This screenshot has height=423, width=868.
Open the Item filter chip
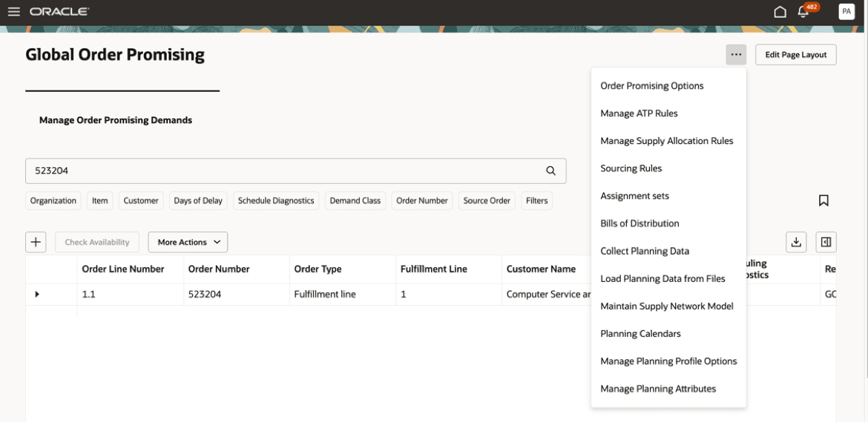click(x=100, y=200)
